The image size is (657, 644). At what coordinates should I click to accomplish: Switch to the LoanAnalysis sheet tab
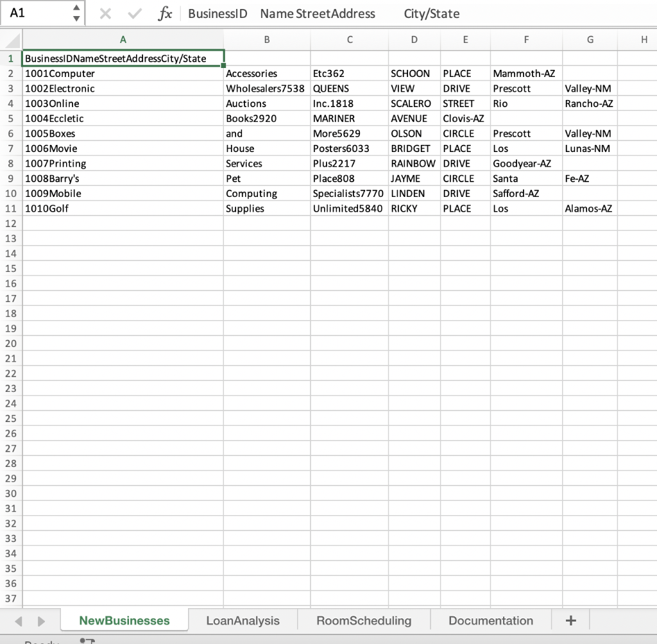click(243, 620)
